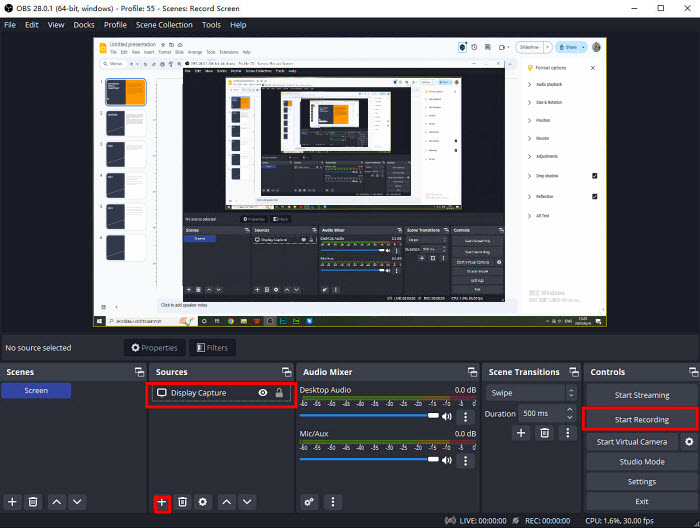This screenshot has height=528, width=700.
Task: Open the Scene Collection menu
Action: (164, 24)
